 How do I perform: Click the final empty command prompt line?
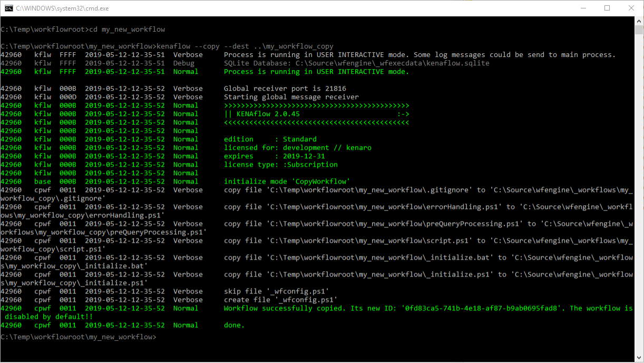(x=79, y=337)
